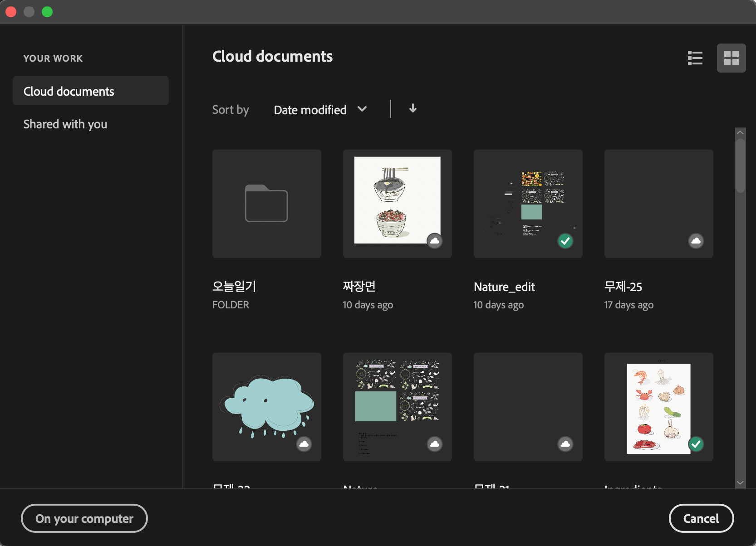Click the vertical scrollbar thumb
This screenshot has width=756, height=546.
pos(740,166)
